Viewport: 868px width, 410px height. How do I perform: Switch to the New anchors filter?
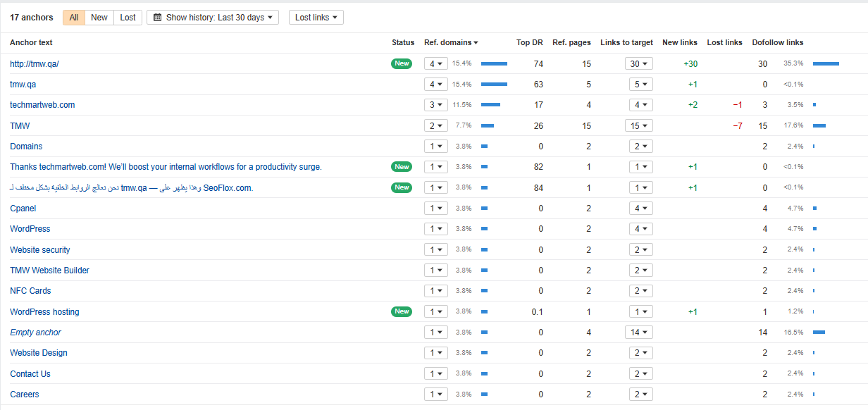99,18
